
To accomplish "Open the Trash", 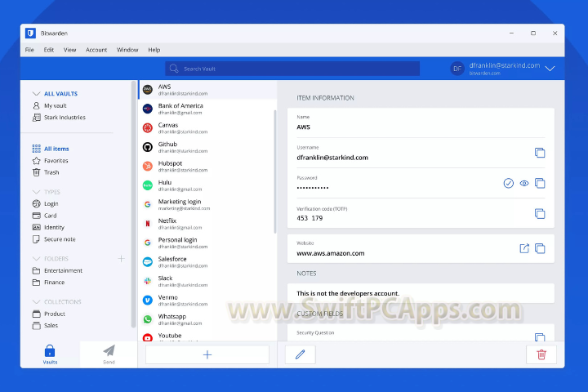I will coord(51,172).
